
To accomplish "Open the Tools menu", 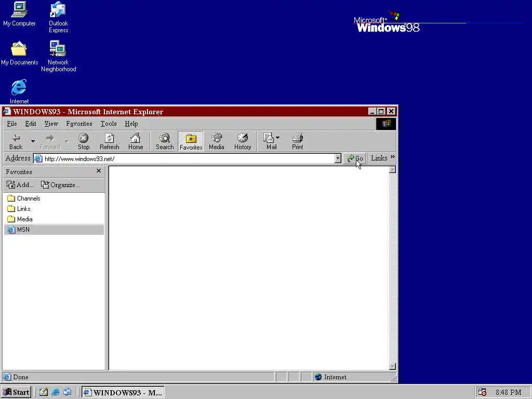I will (x=109, y=124).
